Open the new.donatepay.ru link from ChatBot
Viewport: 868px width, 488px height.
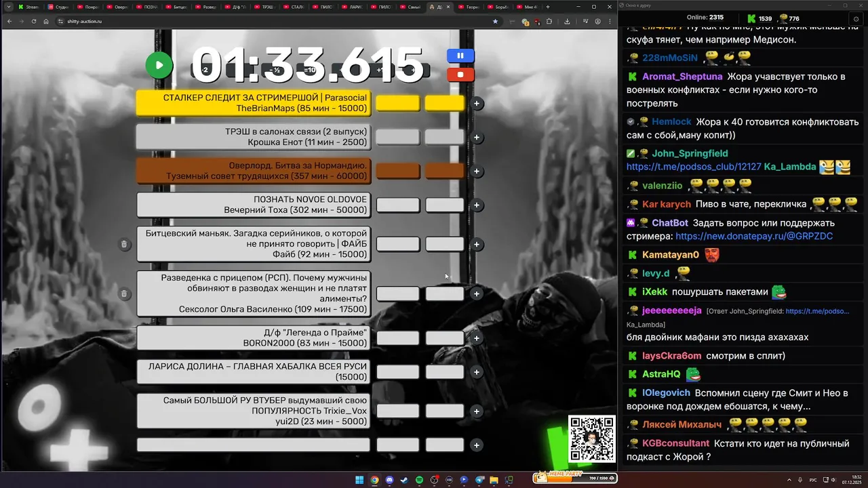(754, 237)
